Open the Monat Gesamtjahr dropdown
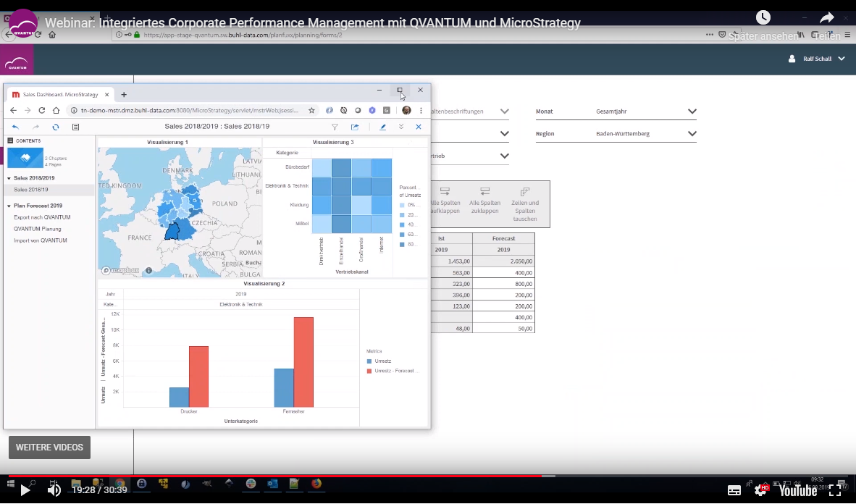Viewport: 856px width, 504px height. click(616, 112)
